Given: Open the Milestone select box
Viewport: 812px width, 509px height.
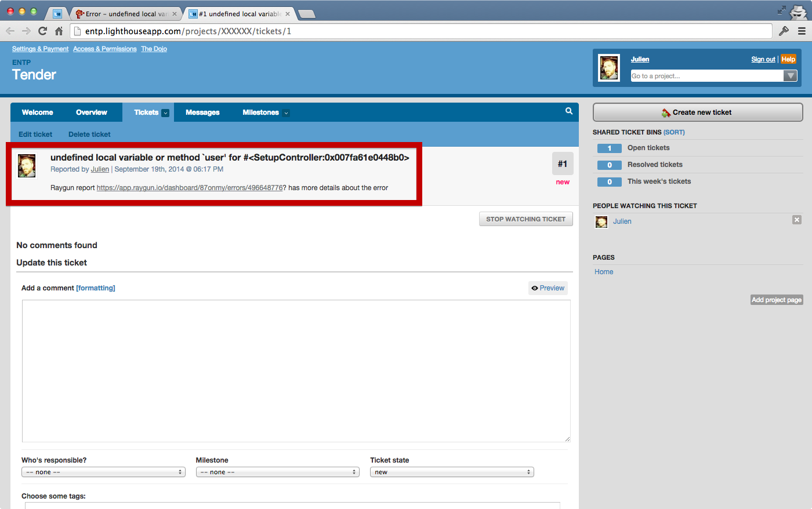Looking at the screenshot, I should pos(278,472).
